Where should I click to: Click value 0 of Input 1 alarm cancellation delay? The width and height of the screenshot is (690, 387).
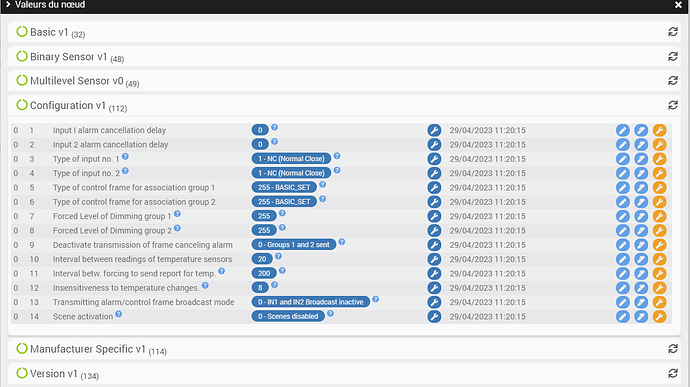[x=260, y=130]
